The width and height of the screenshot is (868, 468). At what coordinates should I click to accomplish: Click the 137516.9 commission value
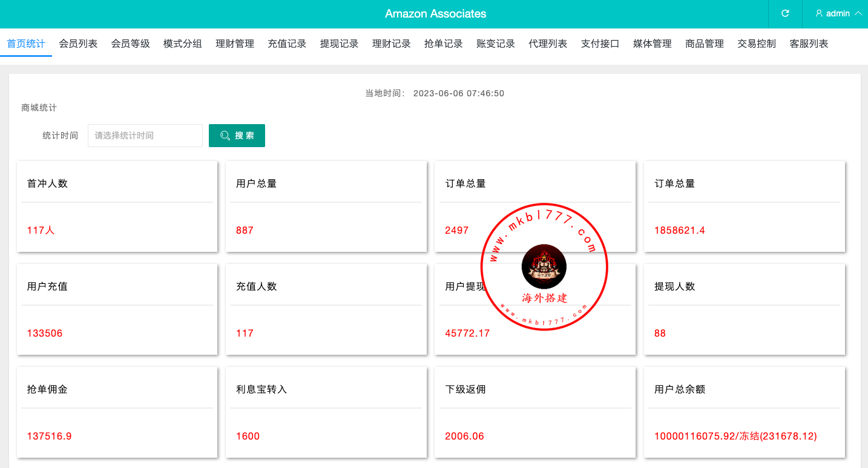pos(50,436)
